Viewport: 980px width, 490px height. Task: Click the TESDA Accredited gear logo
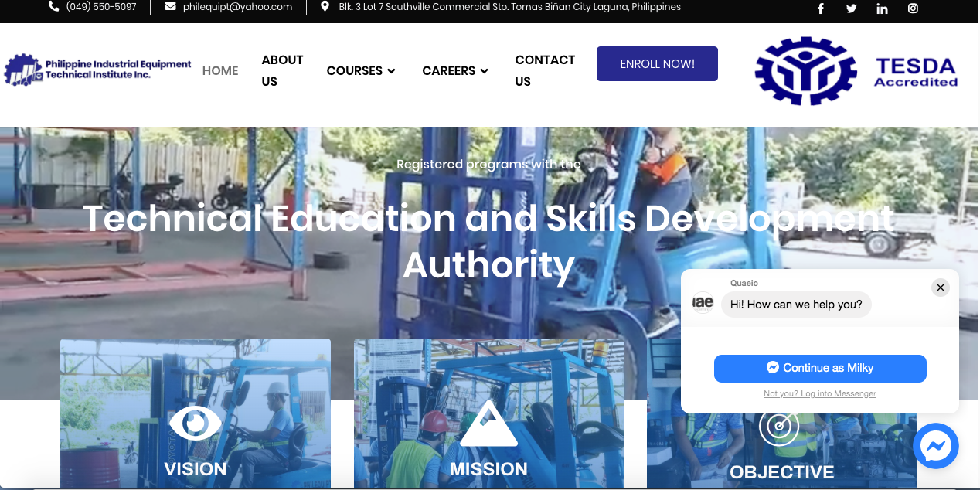pos(856,72)
